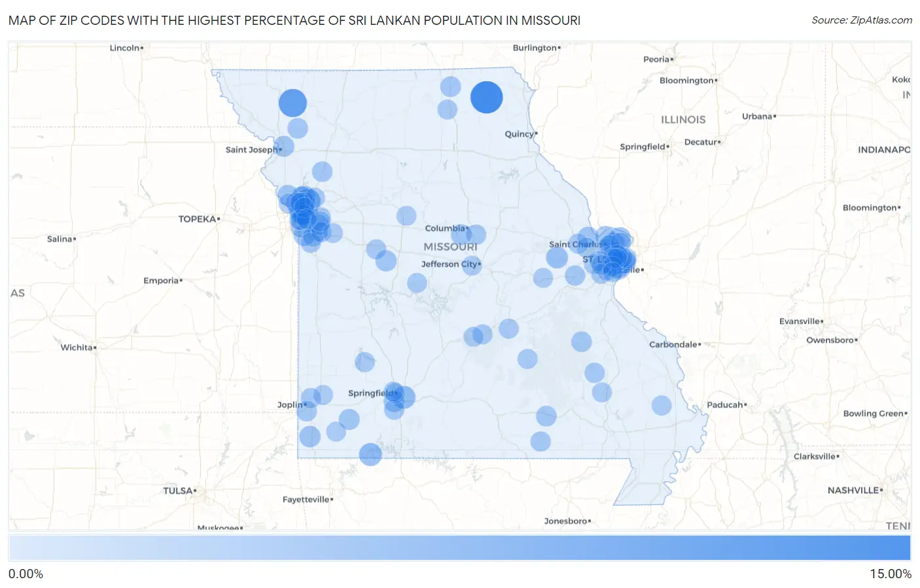Click the Salina city label
This screenshot has height=588, width=920.
(x=60, y=239)
